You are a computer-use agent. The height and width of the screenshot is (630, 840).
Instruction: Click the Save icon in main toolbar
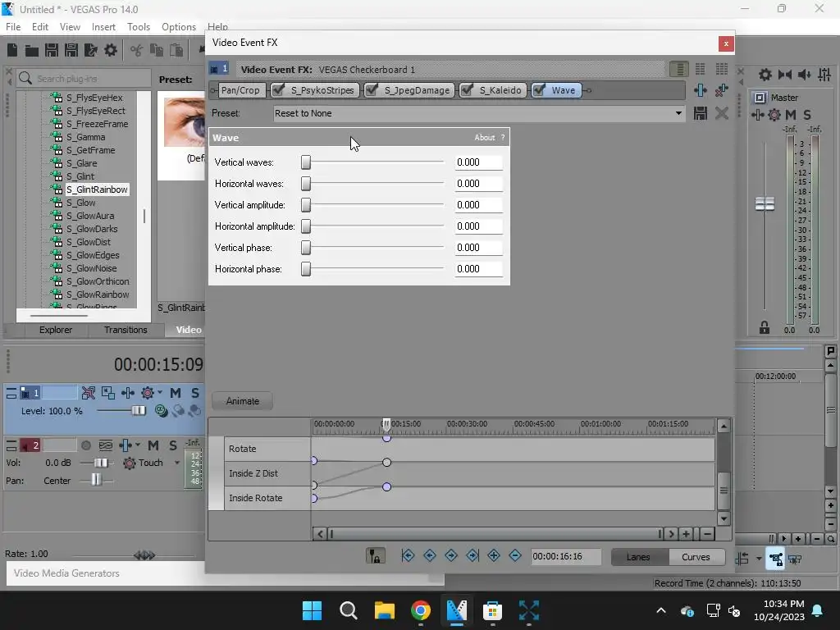pyautogui.click(x=52, y=50)
